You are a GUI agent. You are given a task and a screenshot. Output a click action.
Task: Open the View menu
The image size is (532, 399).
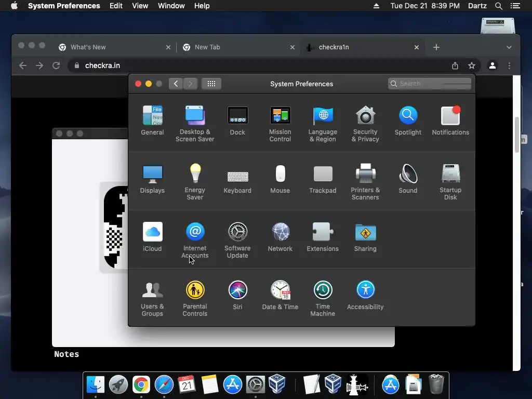tap(140, 6)
